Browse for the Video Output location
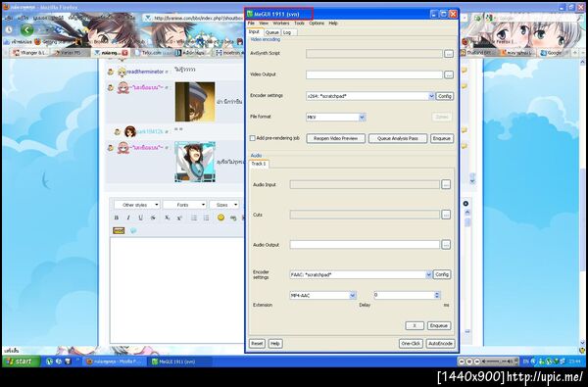 [449, 75]
